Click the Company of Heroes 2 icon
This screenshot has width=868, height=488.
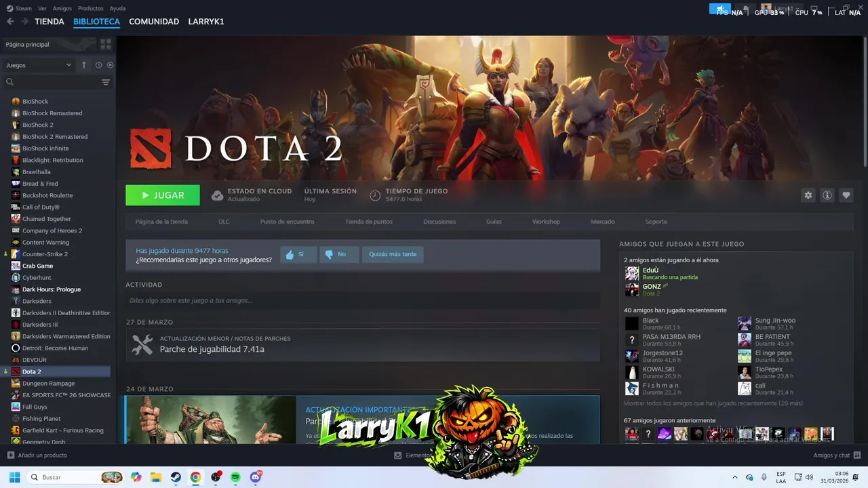tap(16, 230)
